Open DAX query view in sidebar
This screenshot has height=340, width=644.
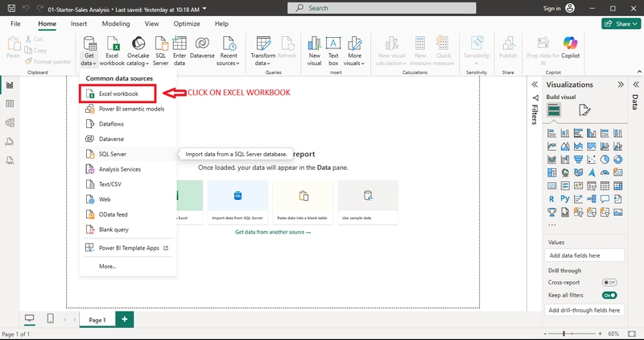10,142
